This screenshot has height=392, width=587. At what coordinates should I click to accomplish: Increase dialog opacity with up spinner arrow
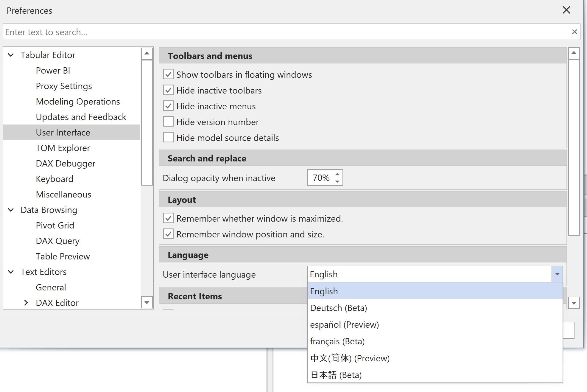click(337, 174)
